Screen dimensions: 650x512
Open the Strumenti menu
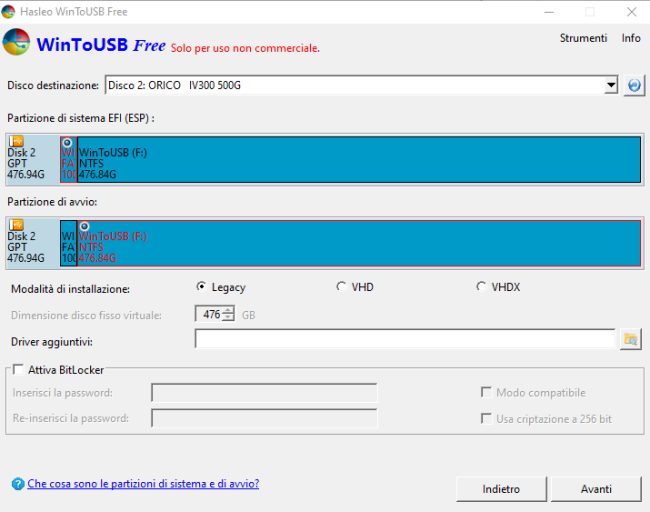583,38
